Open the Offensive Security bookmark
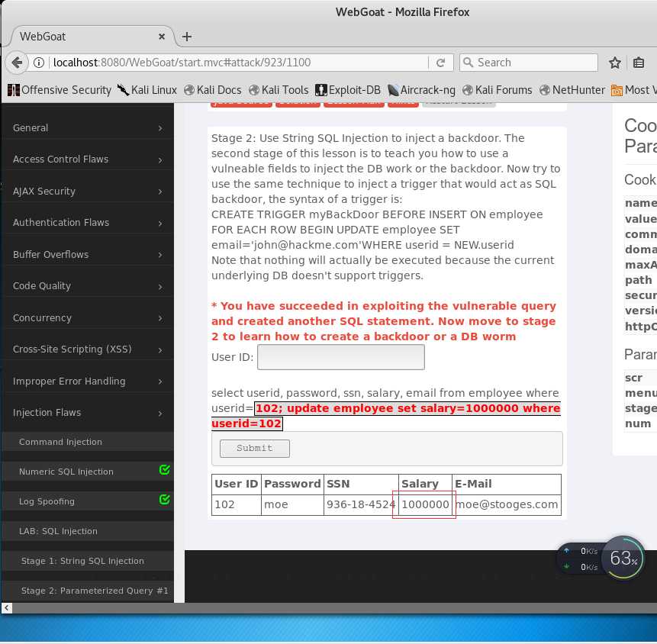Screen dimensions: 657x644 pos(60,90)
